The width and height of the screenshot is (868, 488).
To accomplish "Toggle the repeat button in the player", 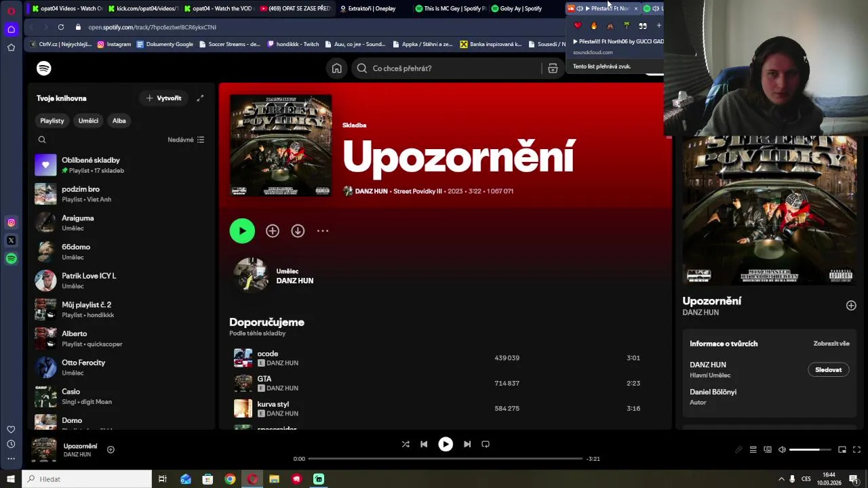I will (486, 444).
